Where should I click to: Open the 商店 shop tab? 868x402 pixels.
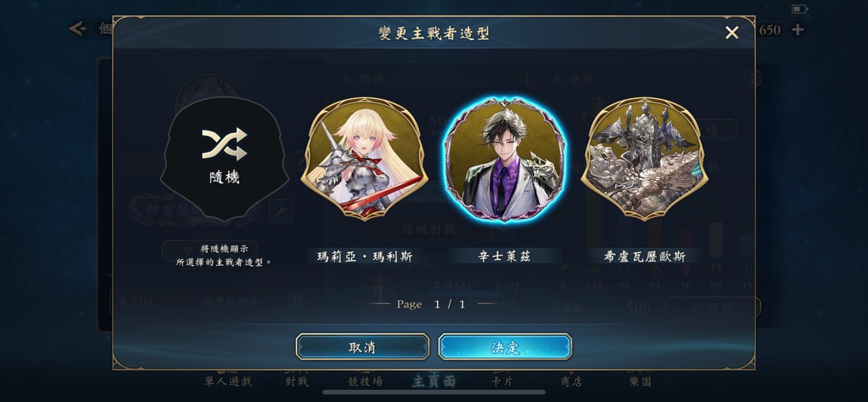[571, 381]
